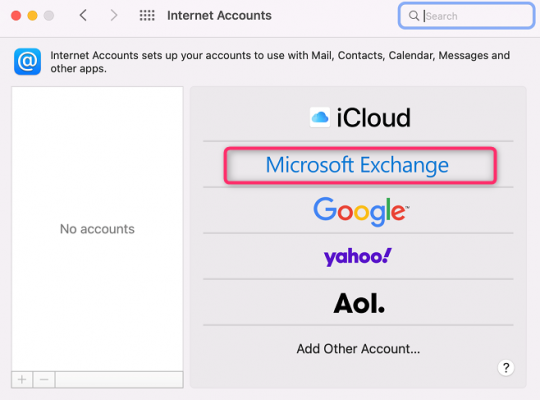Show all preferences grid icon
Screen dimensions: 540x400
[147, 16]
